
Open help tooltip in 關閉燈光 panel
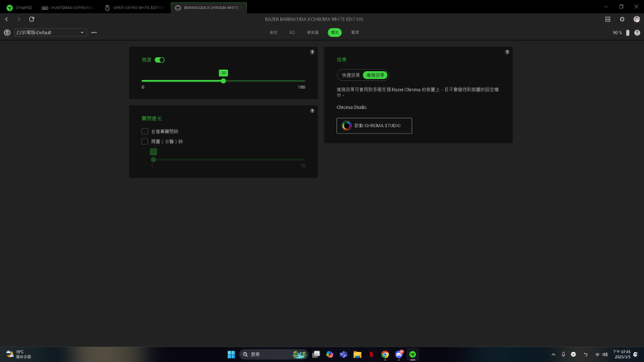pyautogui.click(x=312, y=110)
